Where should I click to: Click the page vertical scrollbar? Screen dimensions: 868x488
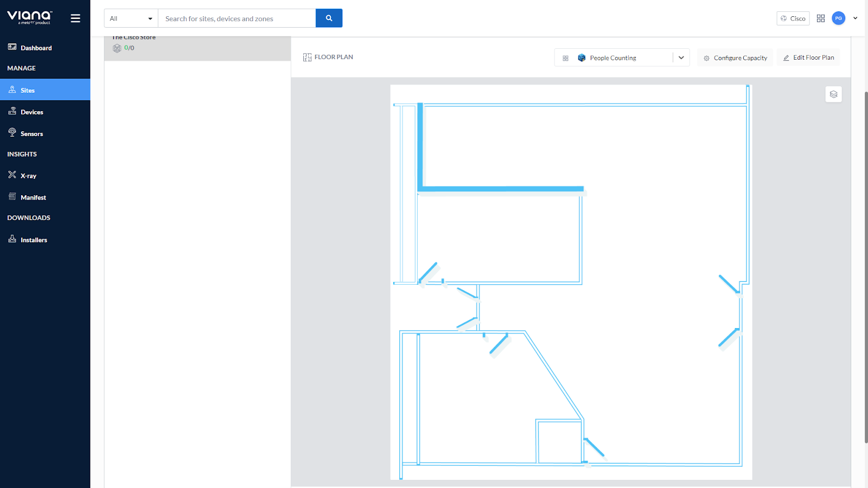click(865, 266)
